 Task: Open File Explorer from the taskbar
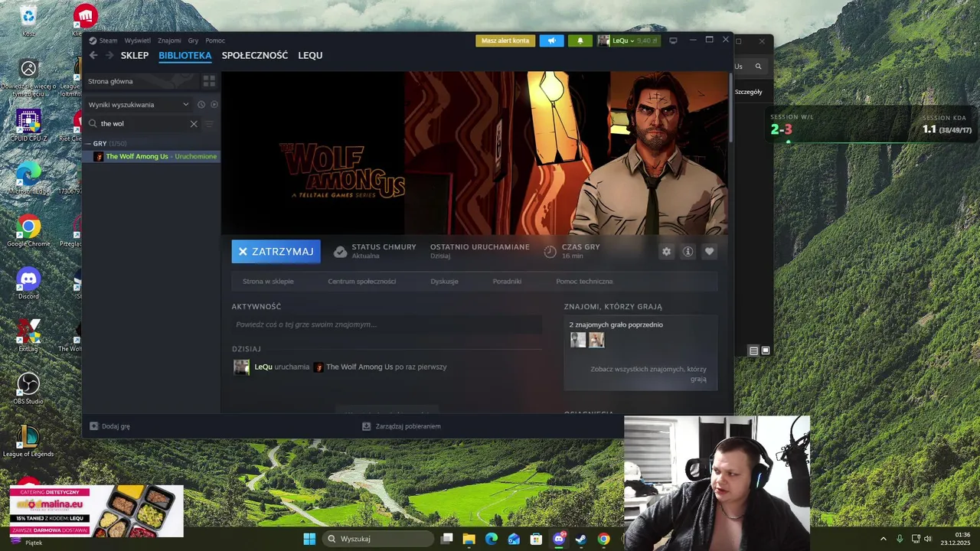[x=469, y=539]
